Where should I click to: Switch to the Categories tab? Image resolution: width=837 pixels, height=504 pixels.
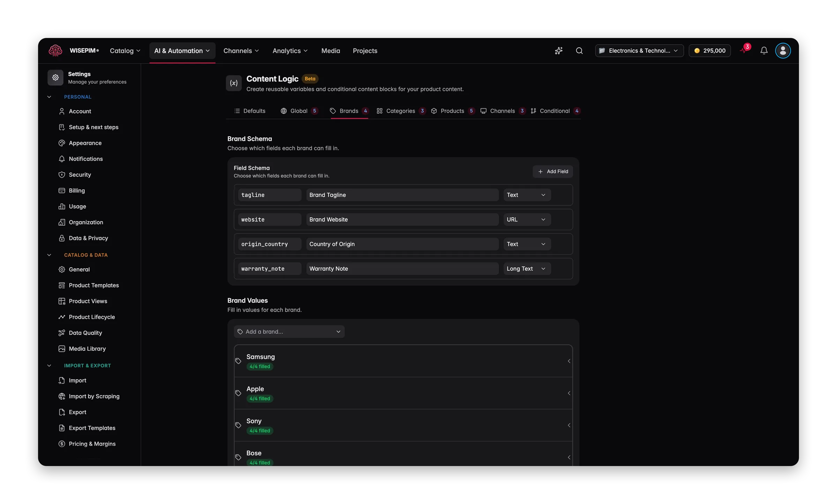click(401, 111)
